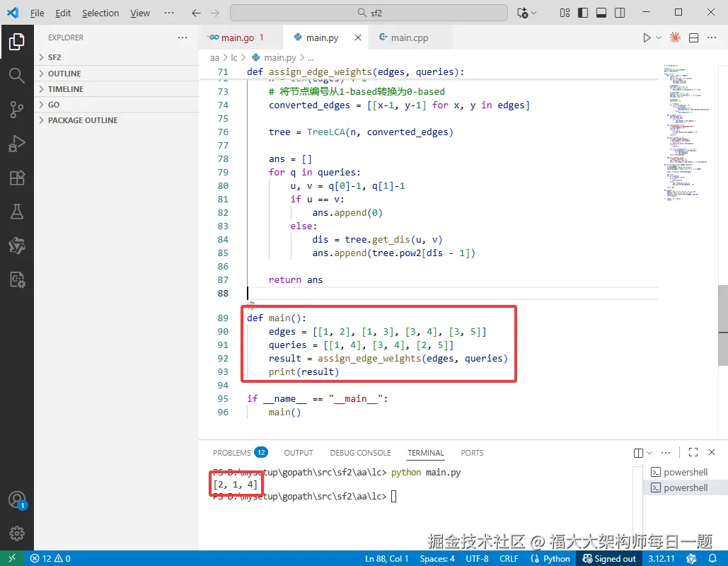Open the Extensions view
Image resolution: width=728 pixels, height=566 pixels.
(x=17, y=178)
